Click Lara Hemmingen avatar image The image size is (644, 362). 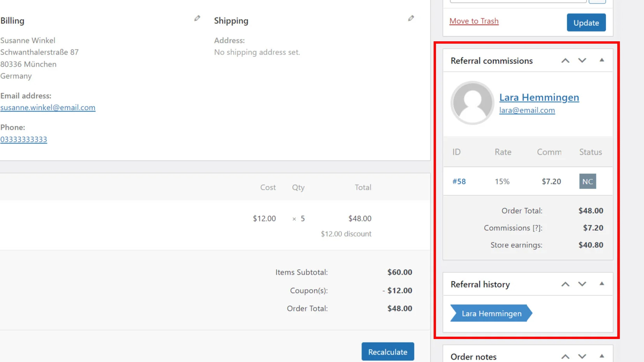click(x=472, y=103)
